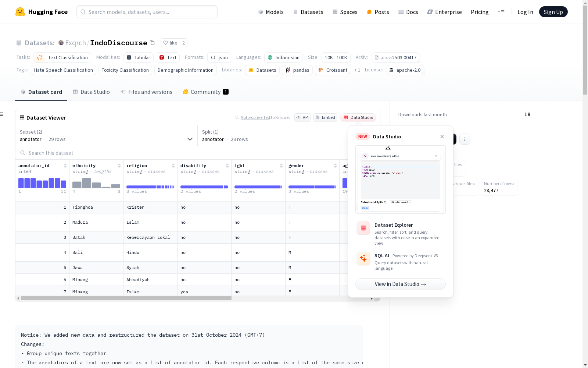The image size is (588, 368).
Task: Filter by json format tag
Action: pos(219,57)
